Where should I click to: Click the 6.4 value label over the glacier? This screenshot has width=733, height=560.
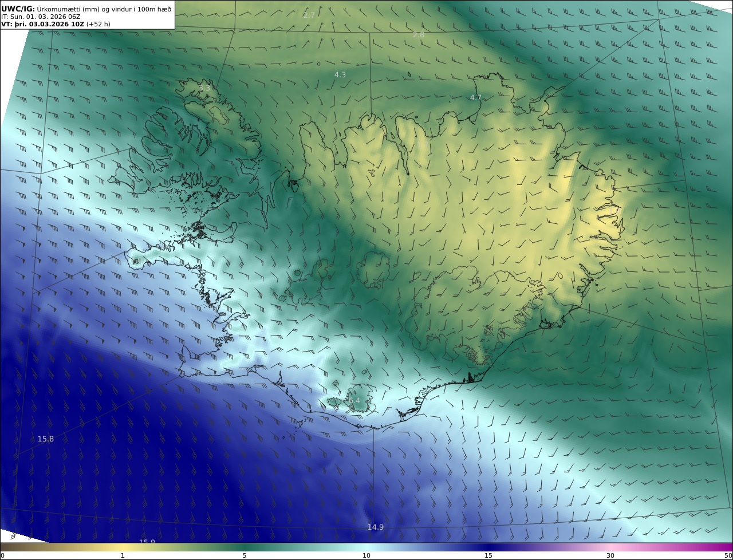pyautogui.click(x=354, y=400)
